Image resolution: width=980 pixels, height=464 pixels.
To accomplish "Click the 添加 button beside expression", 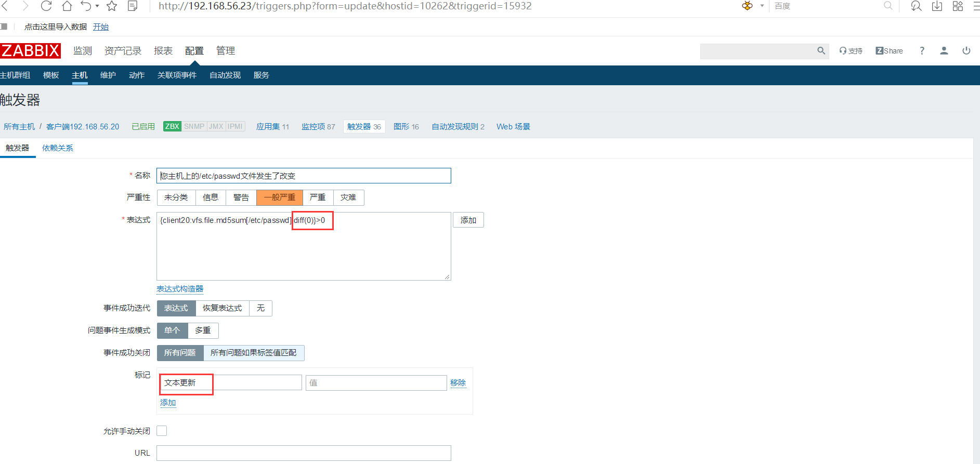I will click(x=468, y=220).
